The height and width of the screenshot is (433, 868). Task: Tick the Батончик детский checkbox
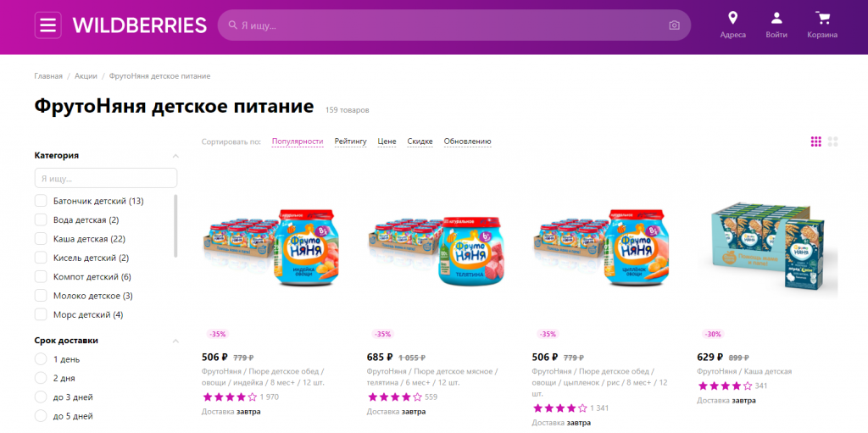tap(41, 201)
